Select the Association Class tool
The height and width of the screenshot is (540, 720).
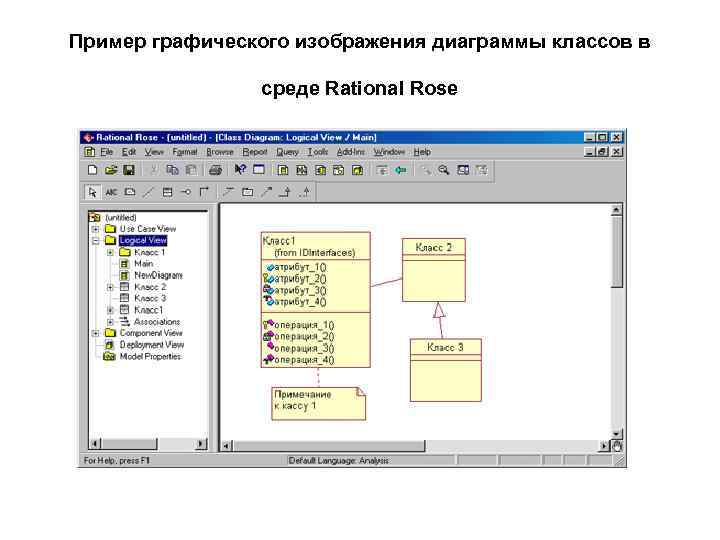[228, 192]
